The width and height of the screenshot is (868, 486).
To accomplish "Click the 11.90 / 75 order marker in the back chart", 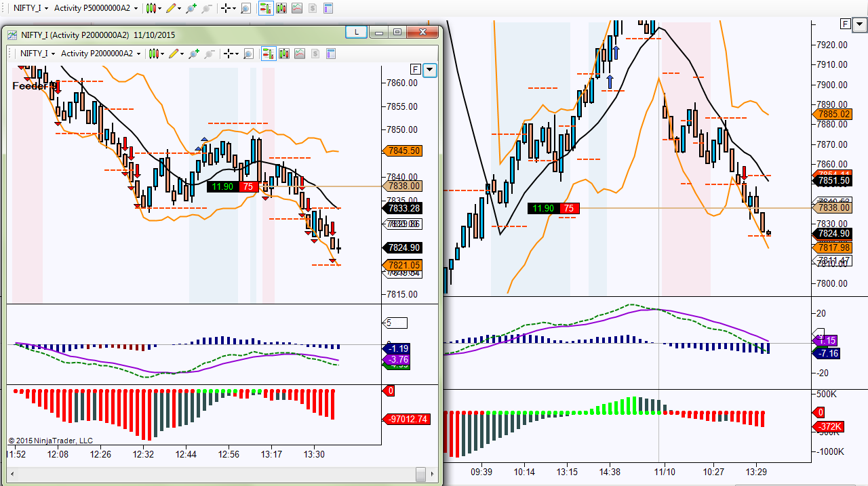I will tap(552, 209).
